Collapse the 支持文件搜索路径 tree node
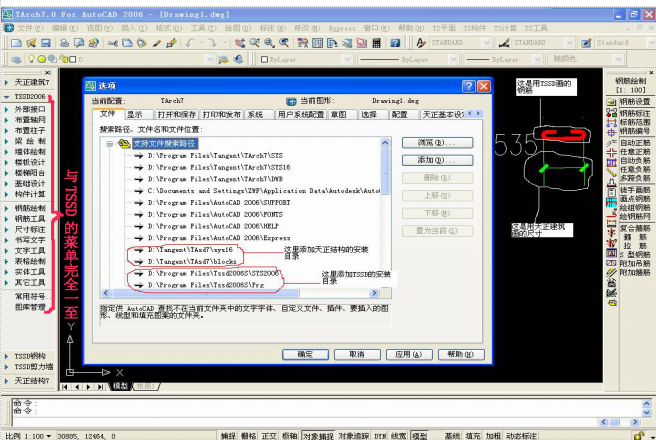 110,144
